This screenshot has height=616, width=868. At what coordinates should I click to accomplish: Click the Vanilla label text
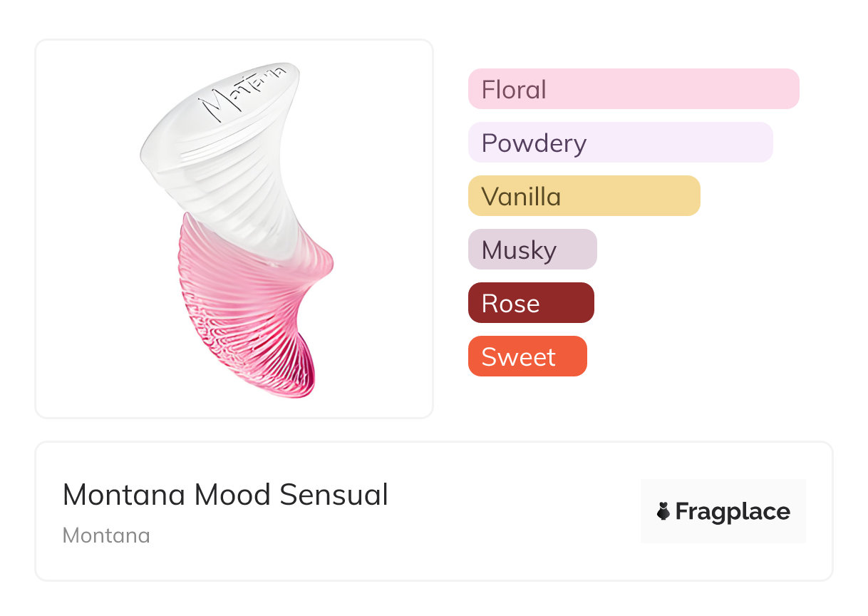521,197
